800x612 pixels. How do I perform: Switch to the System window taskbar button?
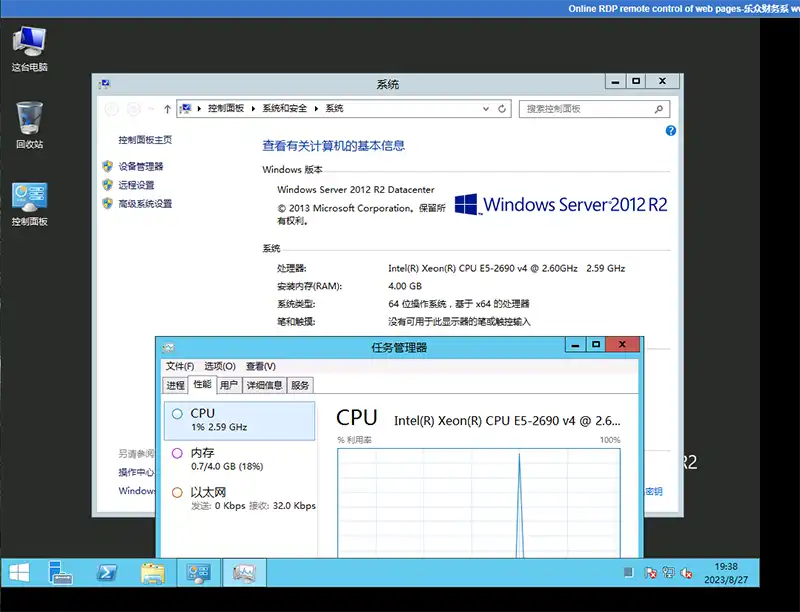point(198,573)
